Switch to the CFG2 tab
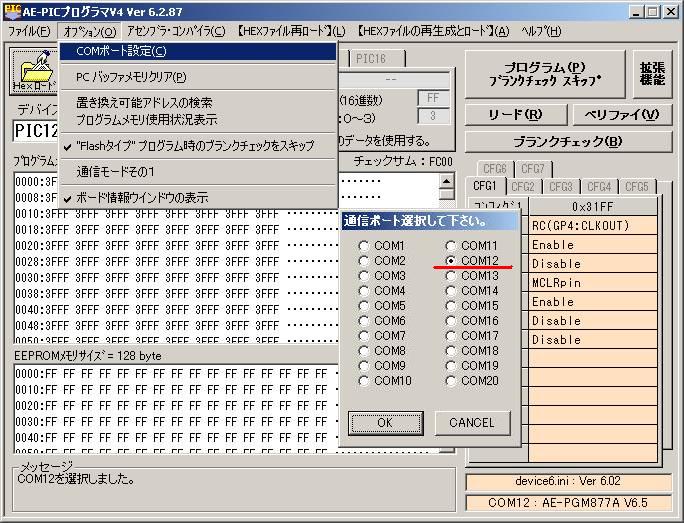 523,187
